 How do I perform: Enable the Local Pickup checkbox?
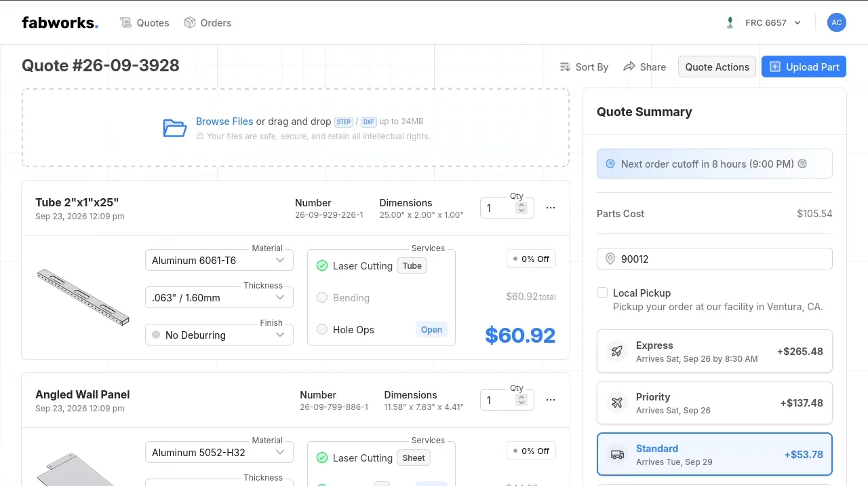click(x=602, y=293)
